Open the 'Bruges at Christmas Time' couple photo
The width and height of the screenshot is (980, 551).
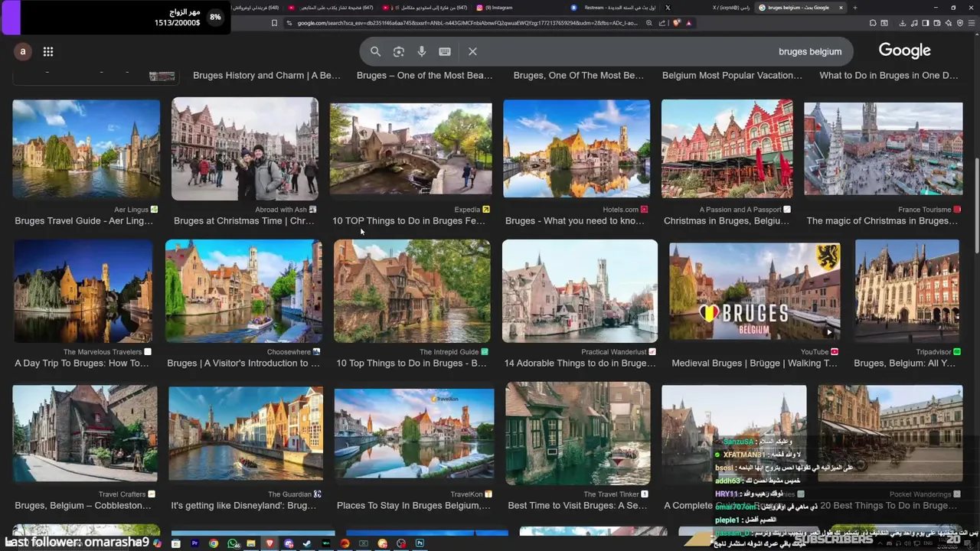point(245,148)
